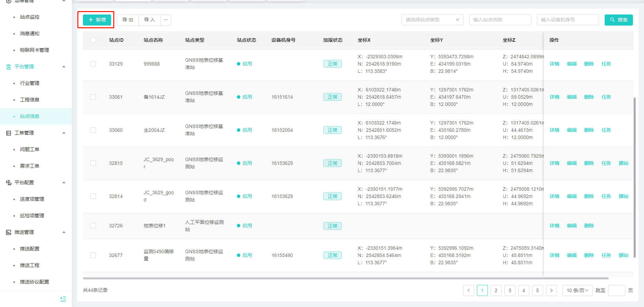Go to previous page arrow
Viewport: 644px width, 307px height.
[x=468, y=290]
